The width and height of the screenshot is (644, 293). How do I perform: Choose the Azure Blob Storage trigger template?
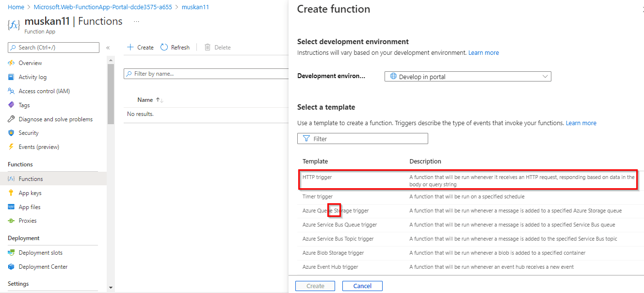pos(333,253)
